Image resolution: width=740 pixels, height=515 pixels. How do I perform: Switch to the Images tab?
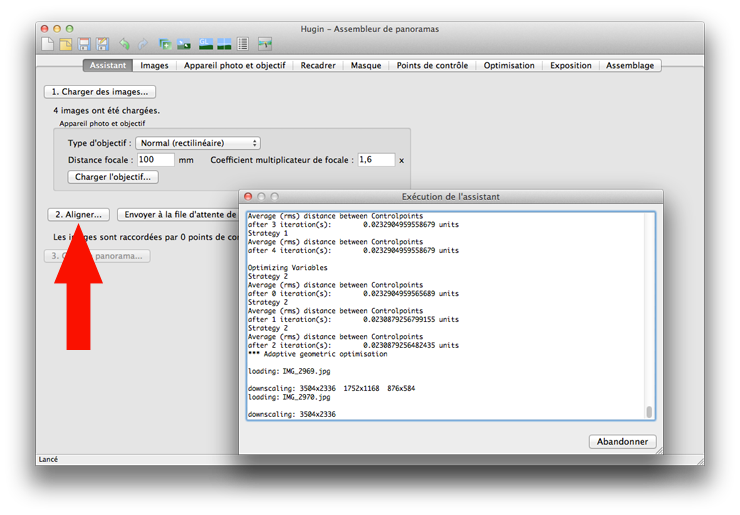[154, 66]
